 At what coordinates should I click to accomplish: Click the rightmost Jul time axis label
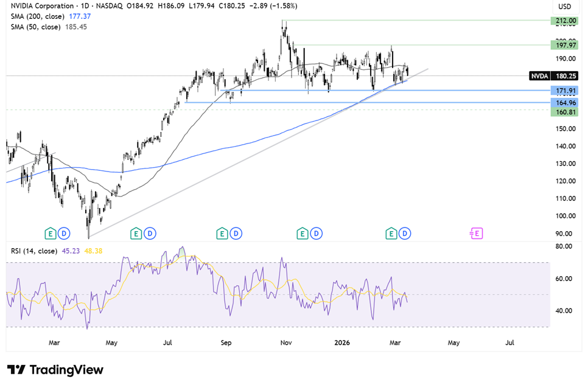pyautogui.click(x=509, y=342)
